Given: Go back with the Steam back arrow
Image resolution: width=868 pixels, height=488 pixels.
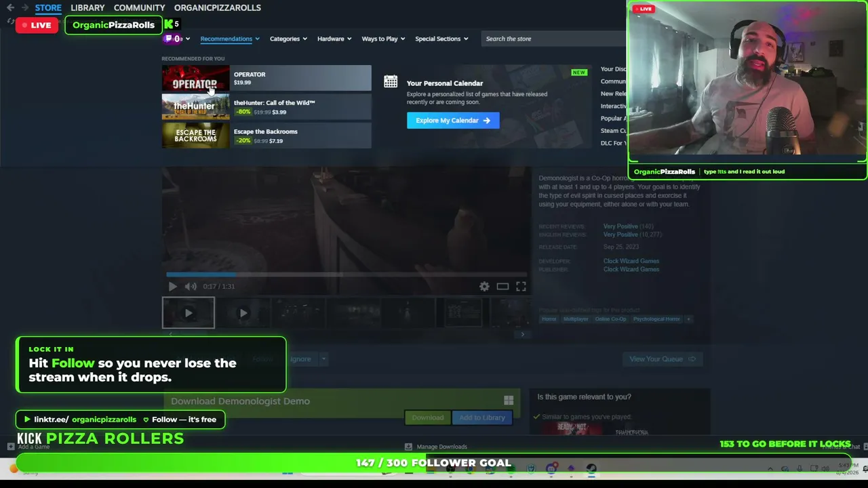Looking at the screenshot, I should [10, 7].
